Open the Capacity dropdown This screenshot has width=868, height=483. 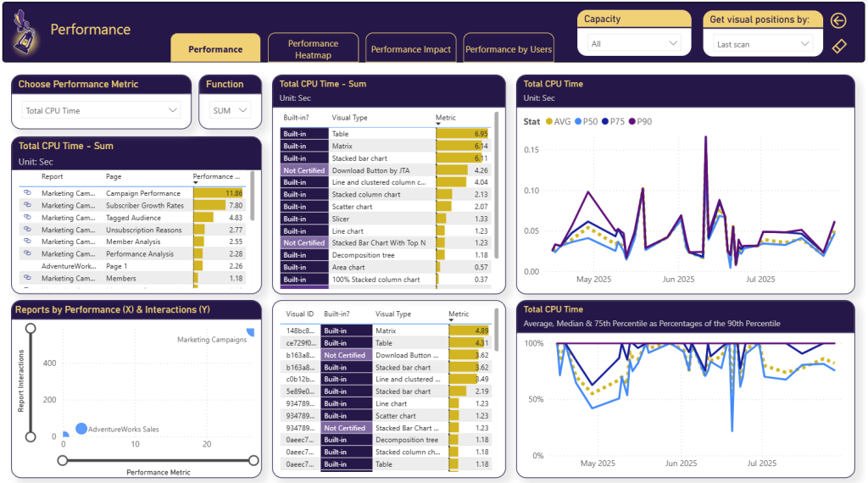634,43
